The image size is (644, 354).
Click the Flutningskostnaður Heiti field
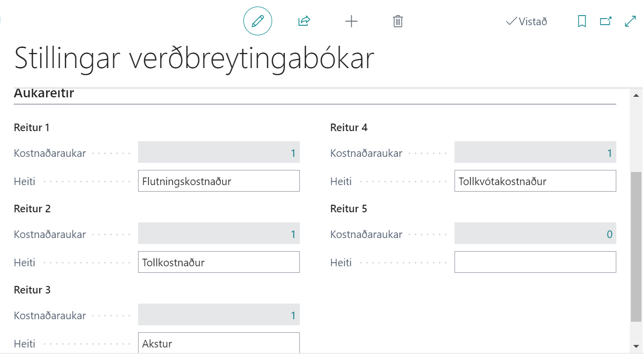[x=219, y=181]
